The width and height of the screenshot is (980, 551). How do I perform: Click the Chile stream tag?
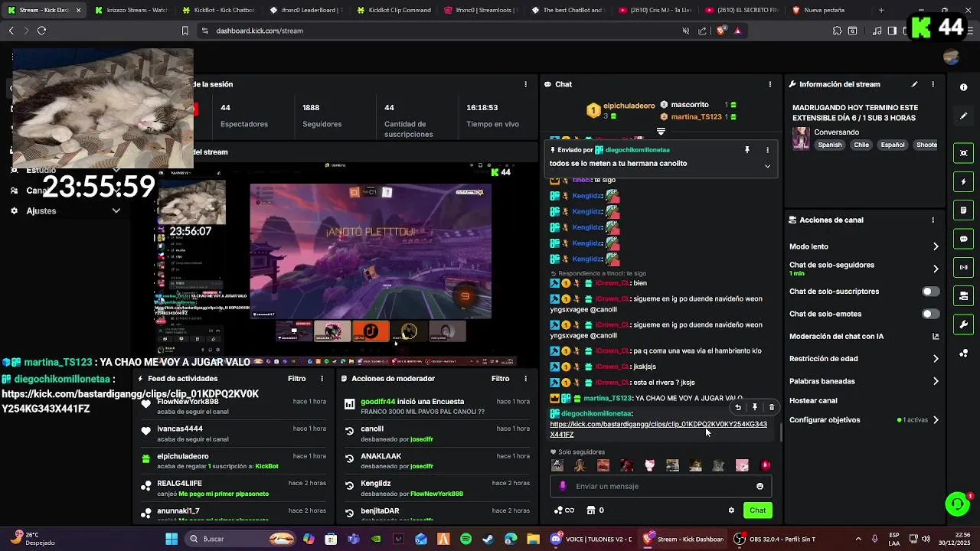coord(861,145)
